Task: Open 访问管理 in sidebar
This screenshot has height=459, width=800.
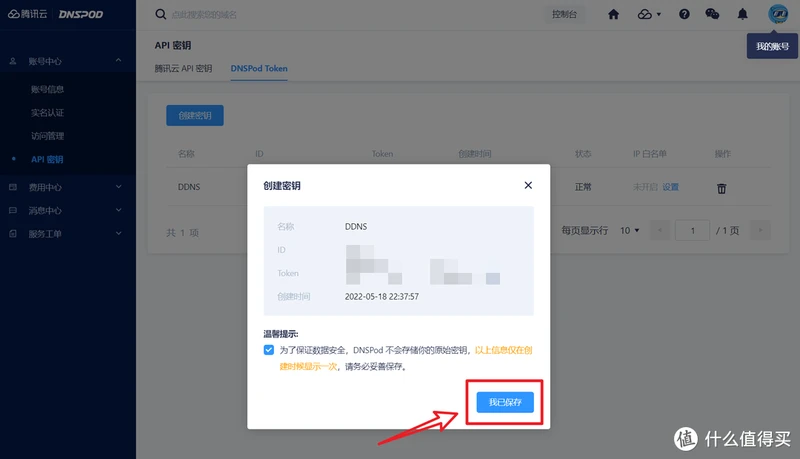Action: point(47,136)
